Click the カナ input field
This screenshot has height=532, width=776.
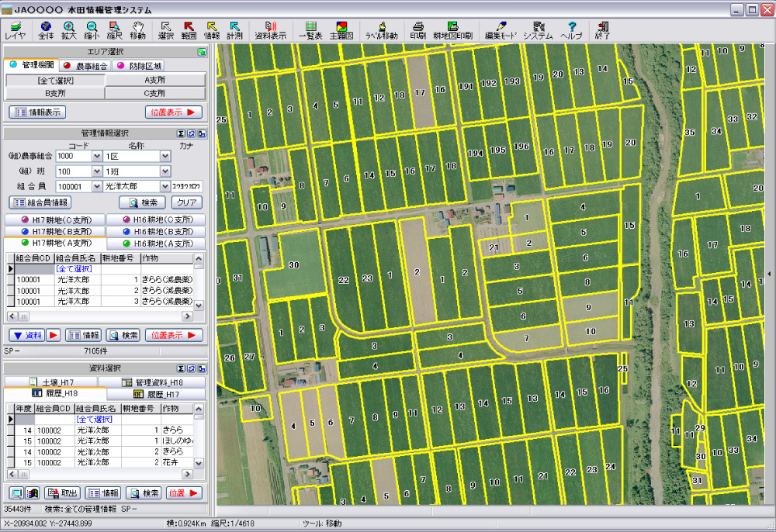click(187, 187)
